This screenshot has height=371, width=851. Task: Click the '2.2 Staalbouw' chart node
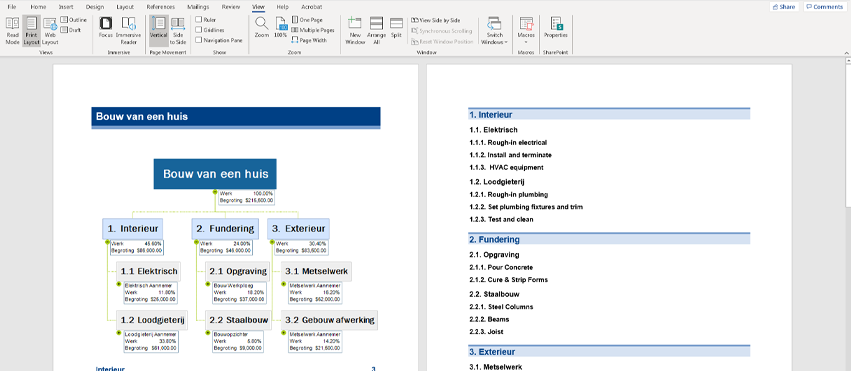[x=238, y=320]
